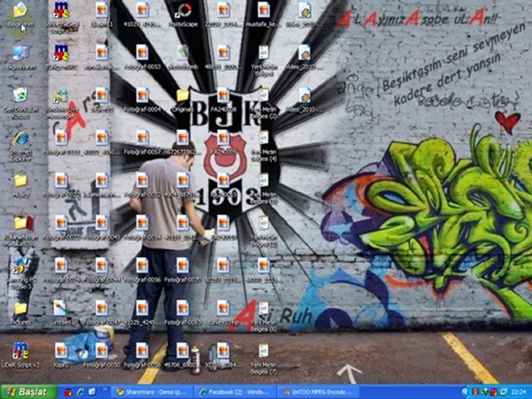Select image file Fotoğraf-0053

coord(142,57)
